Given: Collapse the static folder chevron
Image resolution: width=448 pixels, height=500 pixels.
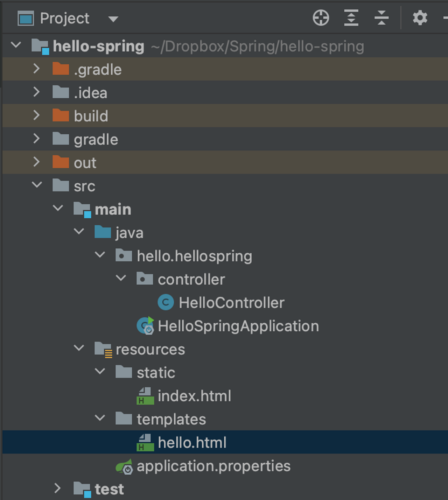Looking at the screenshot, I should [x=100, y=371].
